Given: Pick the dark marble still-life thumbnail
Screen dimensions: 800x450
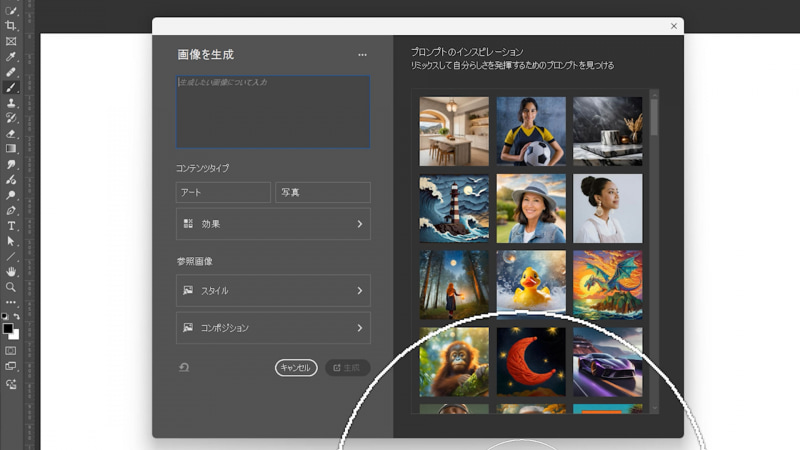Looking at the screenshot, I should pos(608,131).
